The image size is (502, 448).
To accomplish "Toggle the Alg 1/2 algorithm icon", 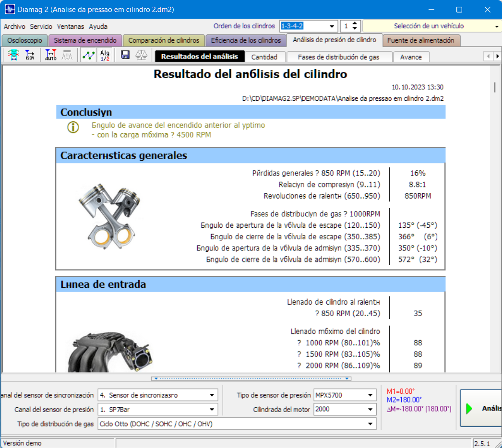I will (x=105, y=55).
